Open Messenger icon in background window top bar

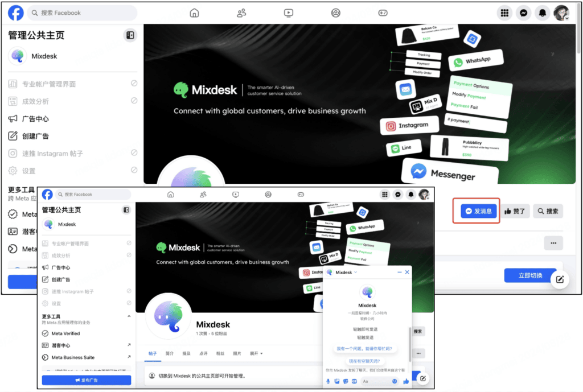[x=524, y=13]
